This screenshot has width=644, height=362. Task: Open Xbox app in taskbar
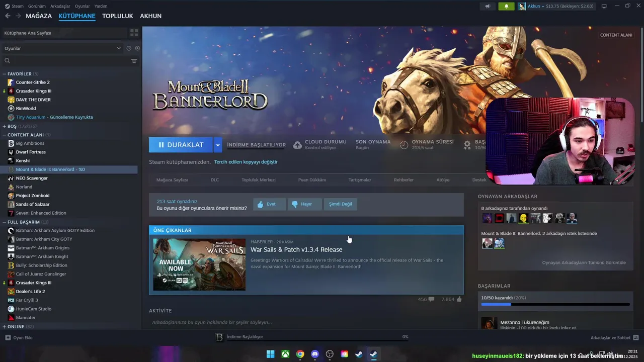285,354
